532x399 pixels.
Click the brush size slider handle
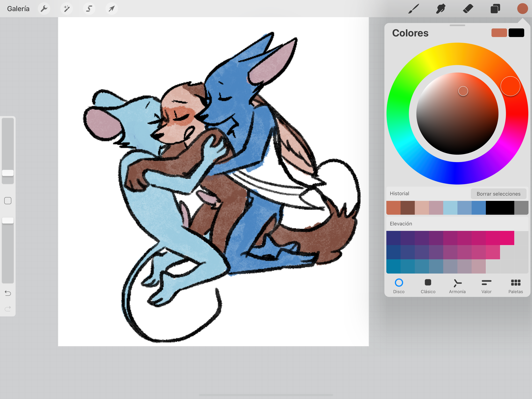pos(8,173)
